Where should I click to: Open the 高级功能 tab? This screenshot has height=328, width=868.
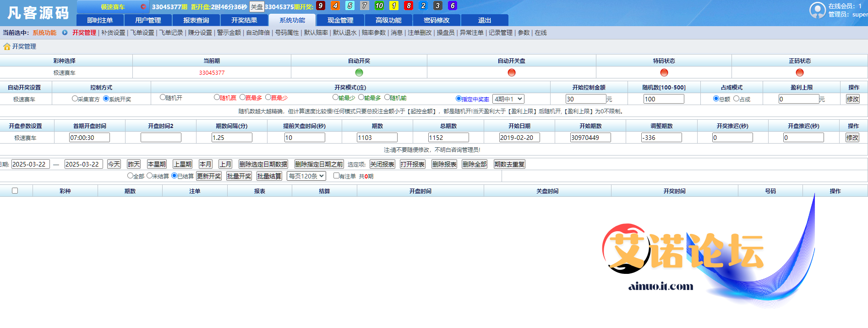pos(388,20)
